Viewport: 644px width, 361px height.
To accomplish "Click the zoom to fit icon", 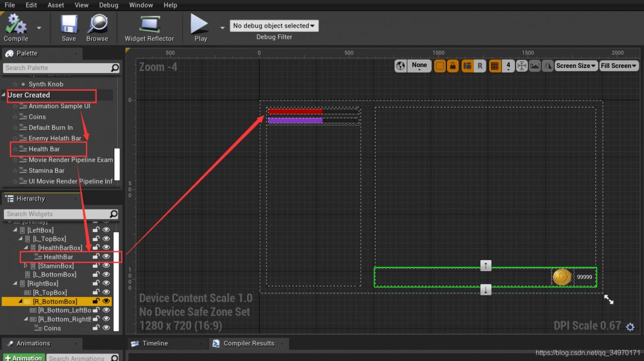I will (521, 66).
